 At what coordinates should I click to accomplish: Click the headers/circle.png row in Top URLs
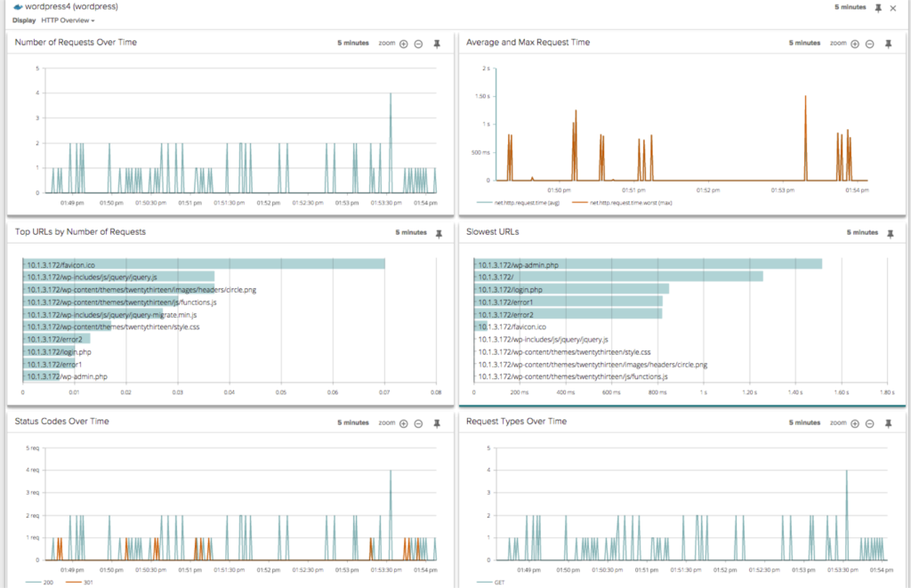tap(141, 289)
